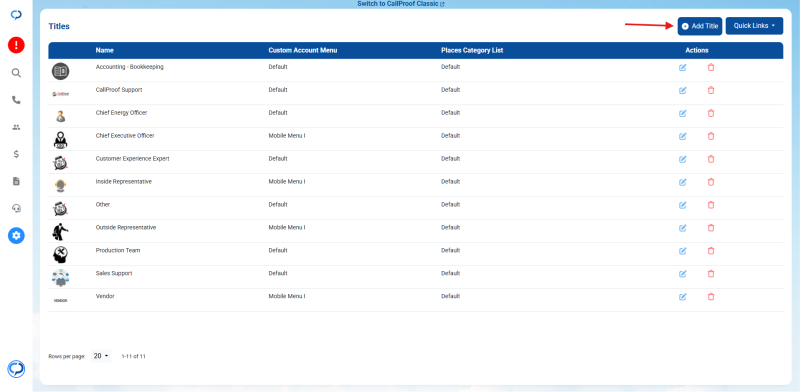This screenshot has width=800, height=392.
Task: Edit the Sales Support title
Action: tap(683, 274)
